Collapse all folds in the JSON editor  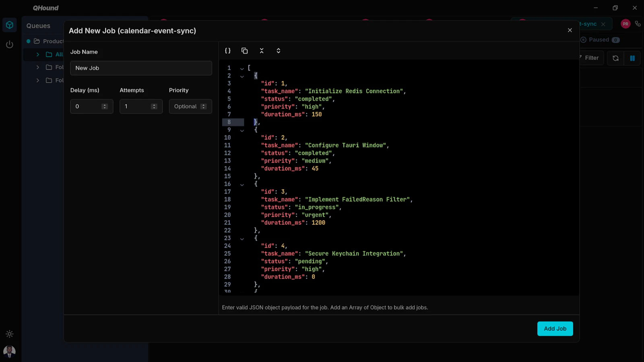(x=262, y=51)
